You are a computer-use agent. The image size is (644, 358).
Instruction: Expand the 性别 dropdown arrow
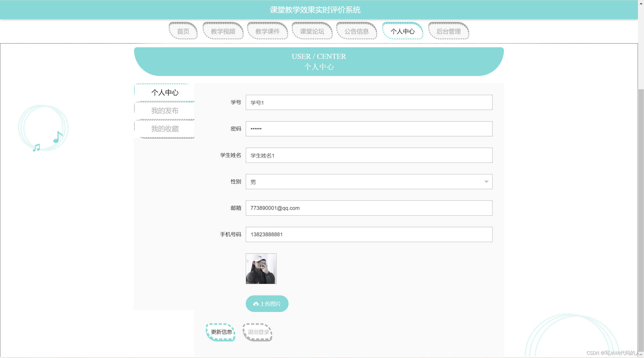(486, 182)
